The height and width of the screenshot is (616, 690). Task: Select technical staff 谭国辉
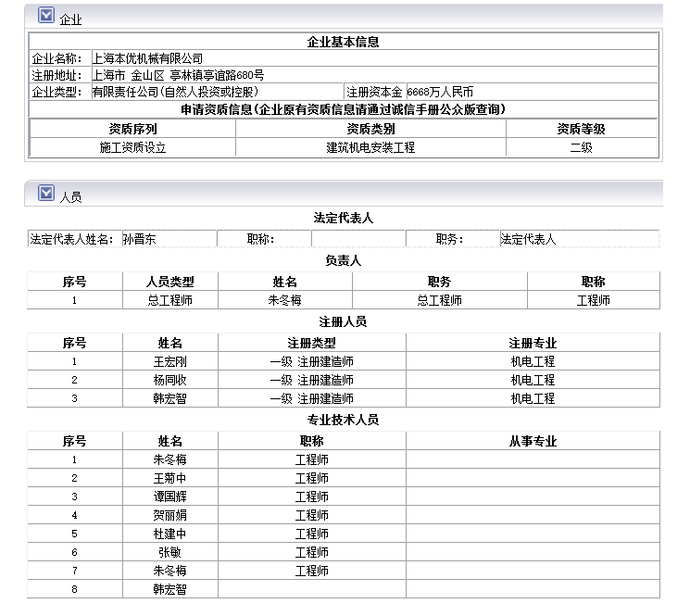(169, 497)
